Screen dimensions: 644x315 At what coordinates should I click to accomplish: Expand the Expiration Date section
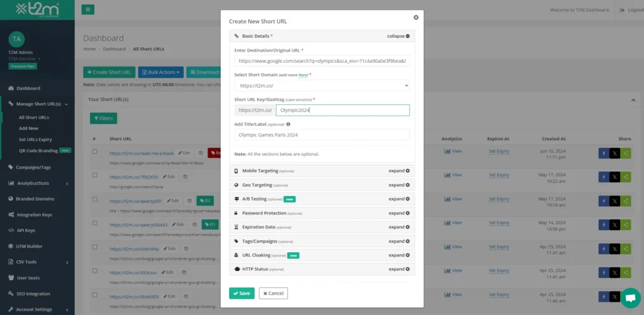[399, 227]
